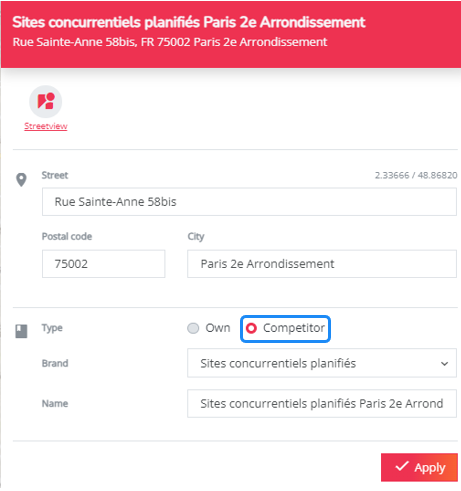Open the Streetview round icon

pos(46,101)
